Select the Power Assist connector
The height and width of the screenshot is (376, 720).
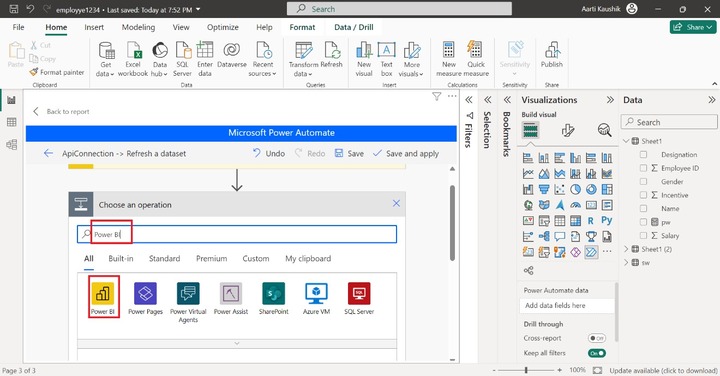[231, 298]
